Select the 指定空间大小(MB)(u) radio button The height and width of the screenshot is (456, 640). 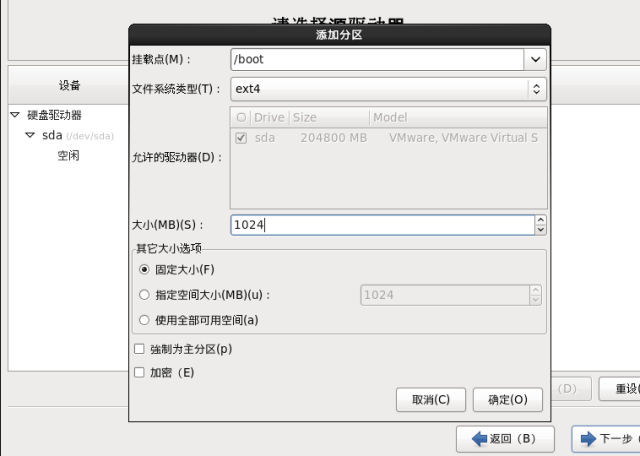pyautogui.click(x=144, y=295)
